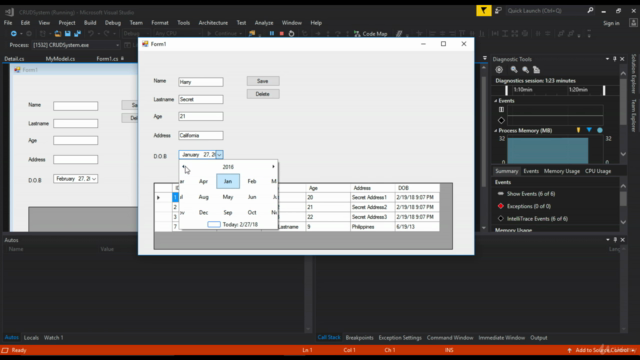Open Diagnostic Tools window options dropdown
Viewport: 640px width, 360px height.
[x=607, y=59]
